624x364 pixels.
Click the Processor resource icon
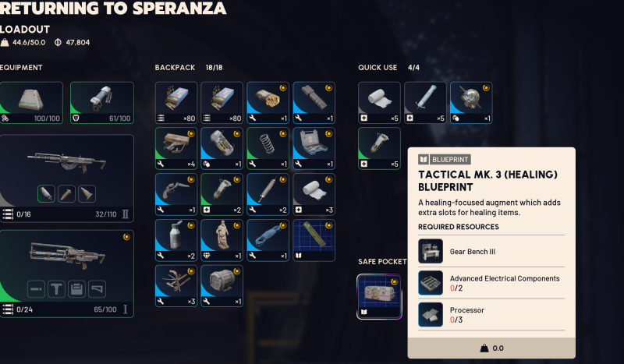[x=431, y=314]
